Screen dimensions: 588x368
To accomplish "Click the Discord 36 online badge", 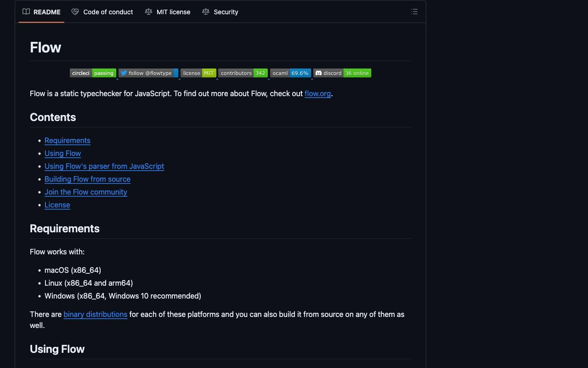I will point(342,73).
